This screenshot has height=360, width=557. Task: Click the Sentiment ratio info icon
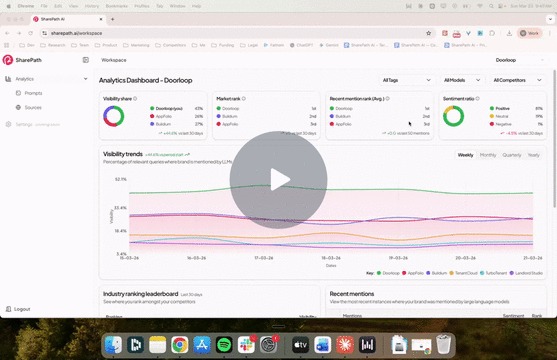click(477, 98)
